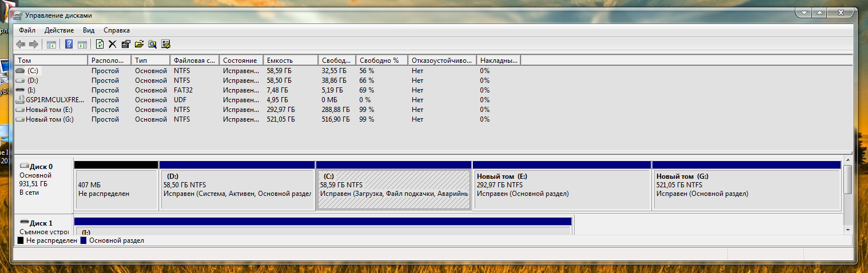Toggle the show/hide action pane icon
The width and height of the screenshot is (868, 273).
click(82, 44)
